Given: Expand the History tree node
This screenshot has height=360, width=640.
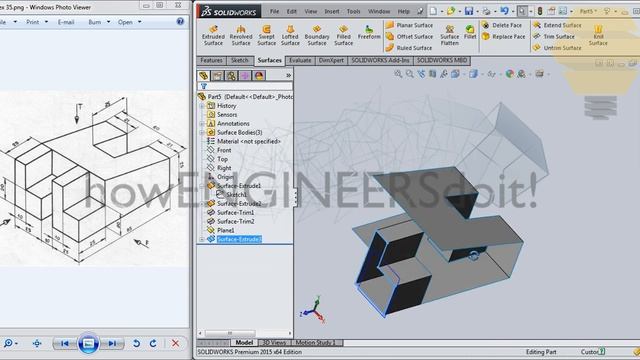Looking at the screenshot, I should point(202,106).
